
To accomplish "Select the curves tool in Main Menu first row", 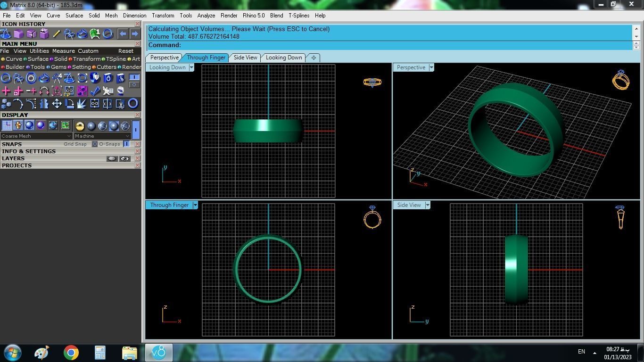I will (x=18, y=78).
